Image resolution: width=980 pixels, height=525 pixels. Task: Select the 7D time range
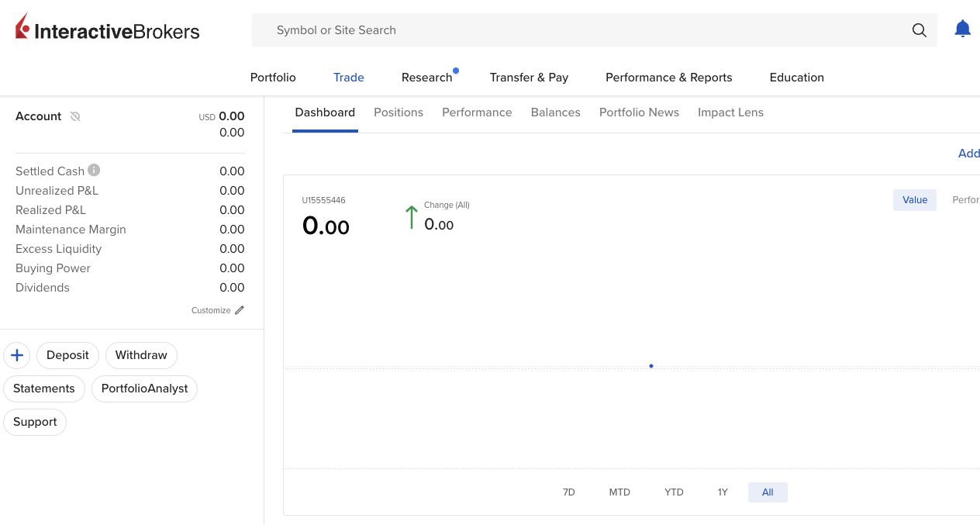[x=568, y=492]
